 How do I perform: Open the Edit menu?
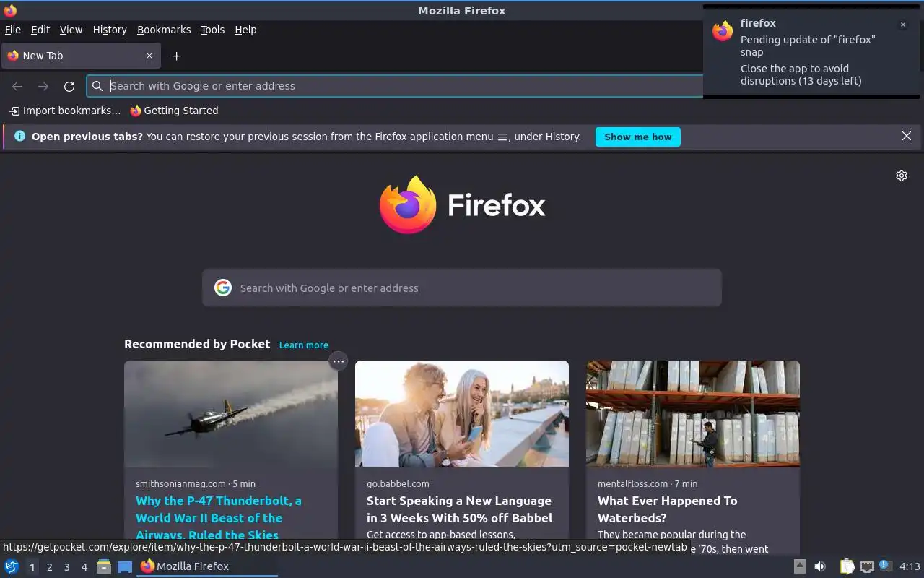tap(40, 30)
